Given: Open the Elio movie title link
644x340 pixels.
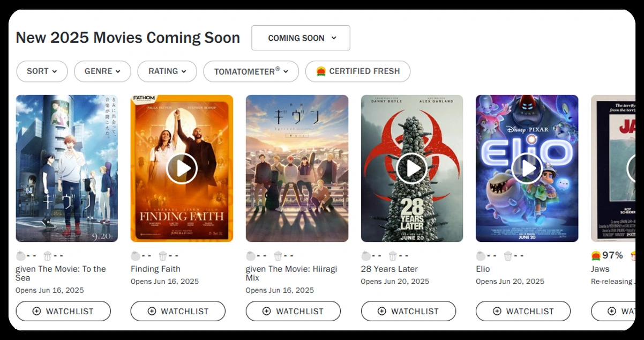Looking at the screenshot, I should [483, 269].
